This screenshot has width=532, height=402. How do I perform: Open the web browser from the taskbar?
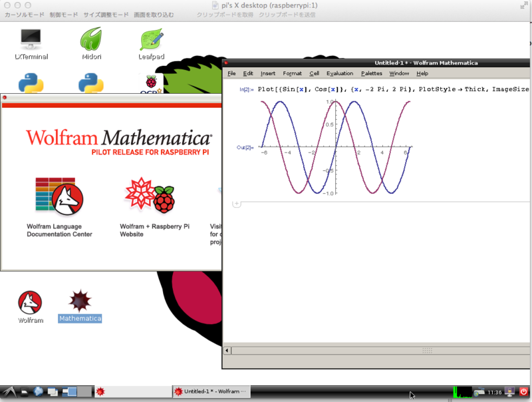coord(37,392)
